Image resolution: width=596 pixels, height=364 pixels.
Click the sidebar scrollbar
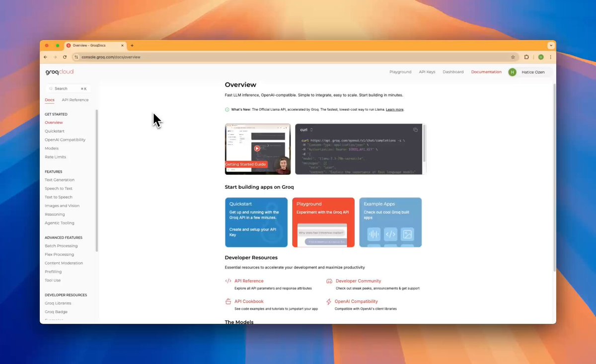coord(97,180)
